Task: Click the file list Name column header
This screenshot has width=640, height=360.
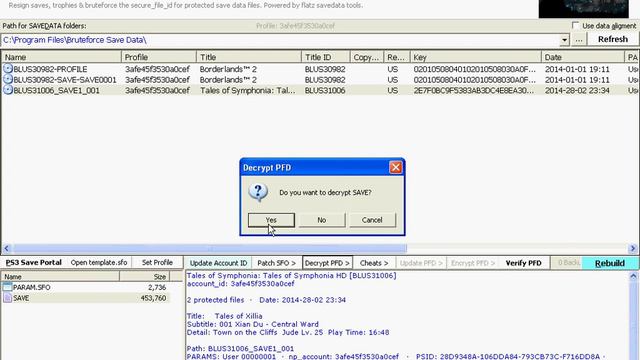Action: (60, 276)
